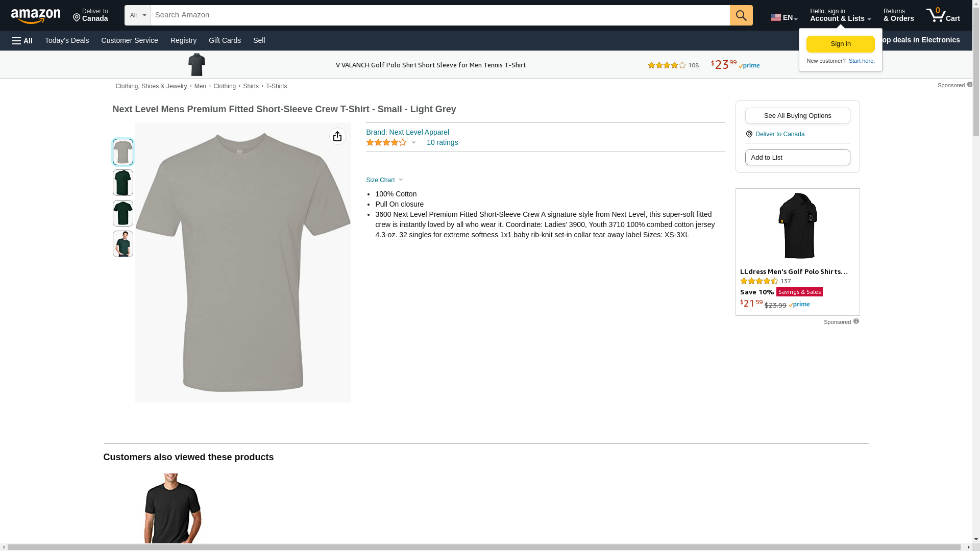This screenshot has height=551, width=980.
Task: Open Add to List dropdown
Action: [797, 157]
